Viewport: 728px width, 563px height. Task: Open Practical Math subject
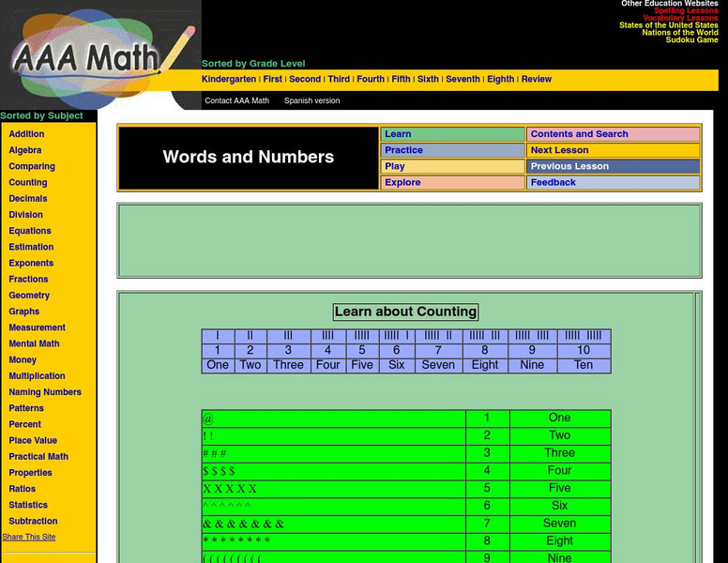click(x=38, y=457)
